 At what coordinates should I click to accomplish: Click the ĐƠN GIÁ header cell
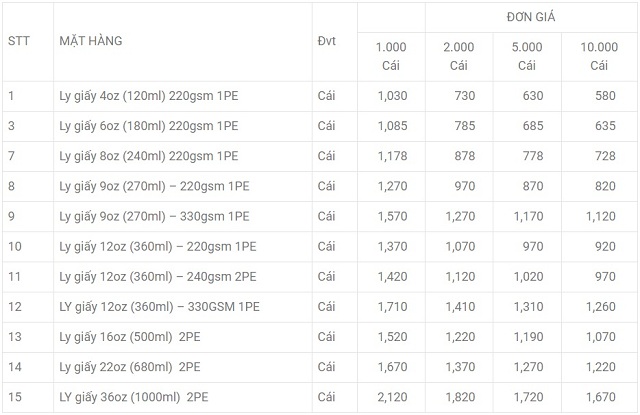tap(530, 17)
